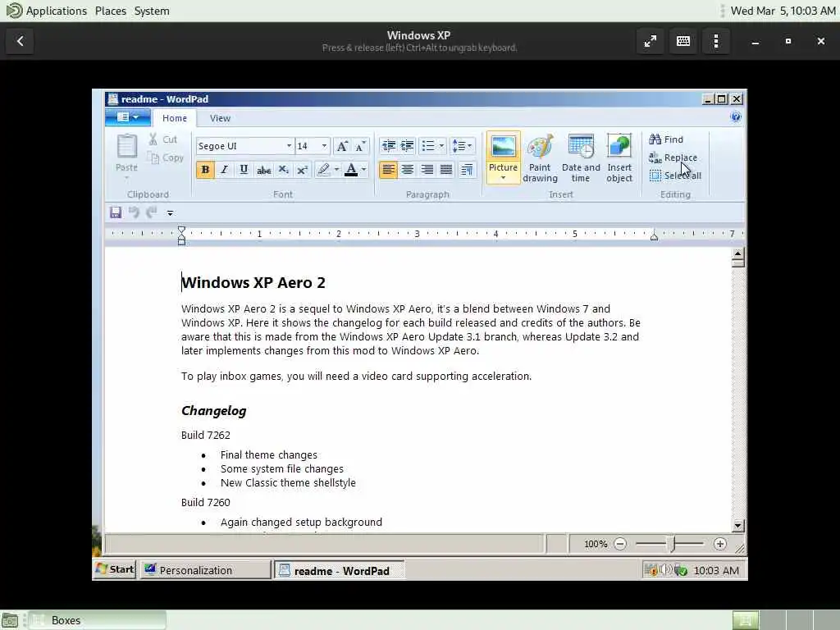The height and width of the screenshot is (630, 840).
Task: Open font color dropdown arrow
Action: (x=363, y=170)
